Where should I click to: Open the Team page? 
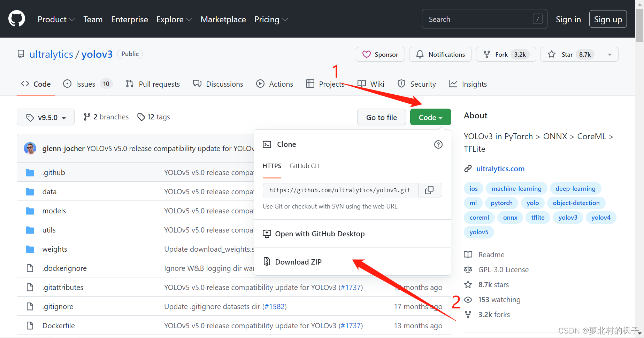pyautogui.click(x=93, y=19)
